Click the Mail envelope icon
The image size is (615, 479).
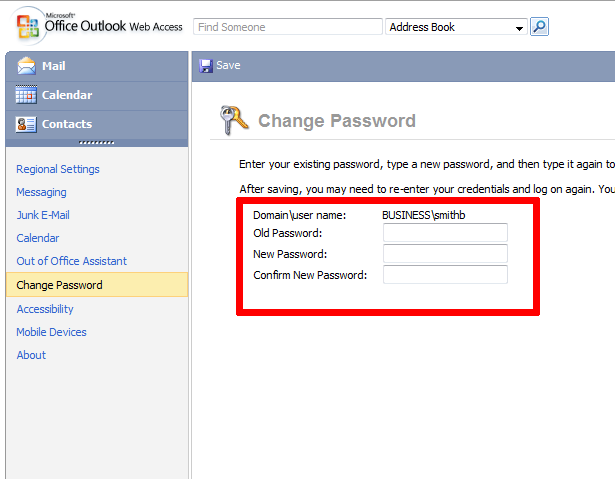click(26, 66)
